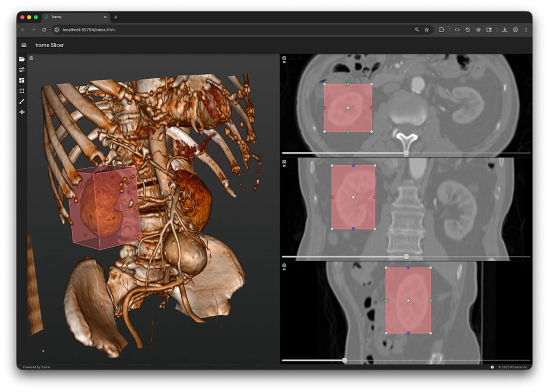Move the slice slider under the bottom view
This screenshot has height=392, width=549.
[x=345, y=360]
